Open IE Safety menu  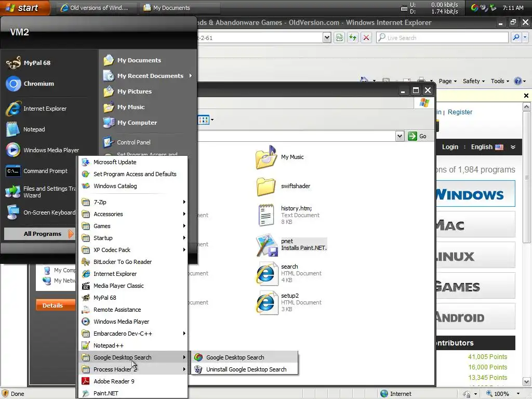[x=474, y=81]
